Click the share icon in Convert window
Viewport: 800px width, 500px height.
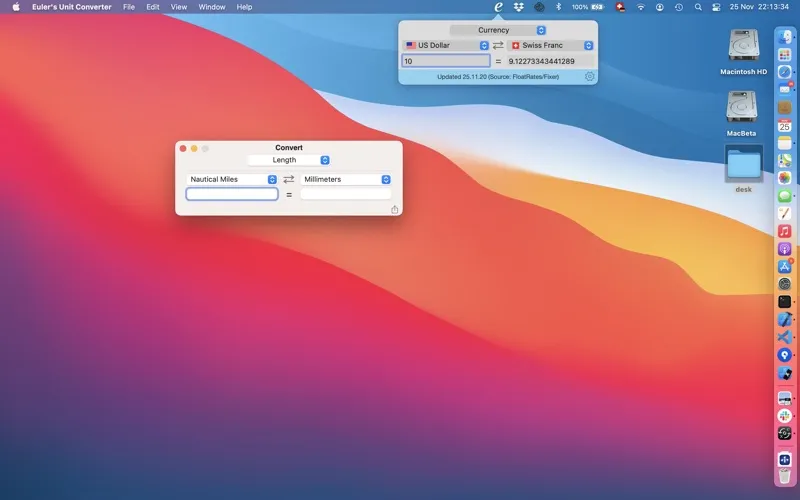pos(394,210)
